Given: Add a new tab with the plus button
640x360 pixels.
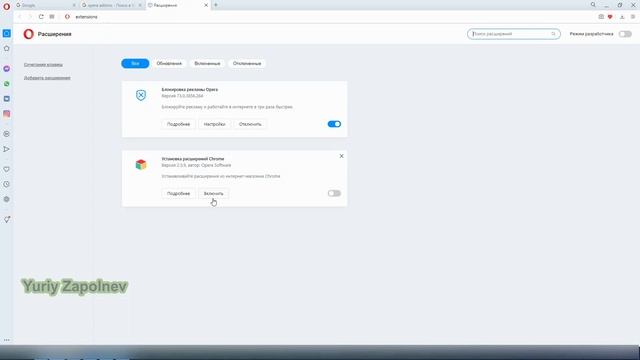Looking at the screenshot, I should click(x=216, y=5).
